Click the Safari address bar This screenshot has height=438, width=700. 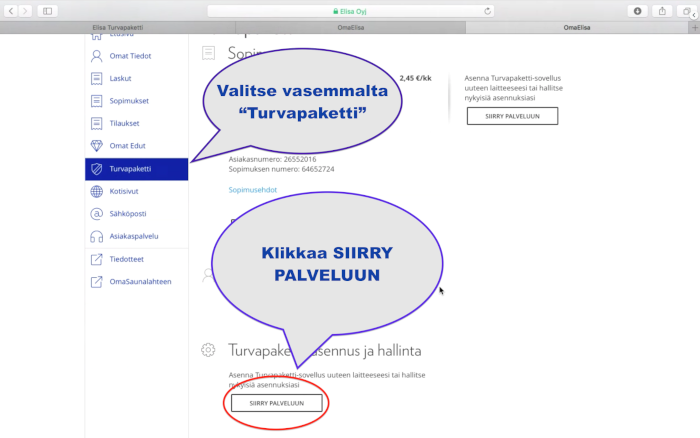(x=350, y=11)
